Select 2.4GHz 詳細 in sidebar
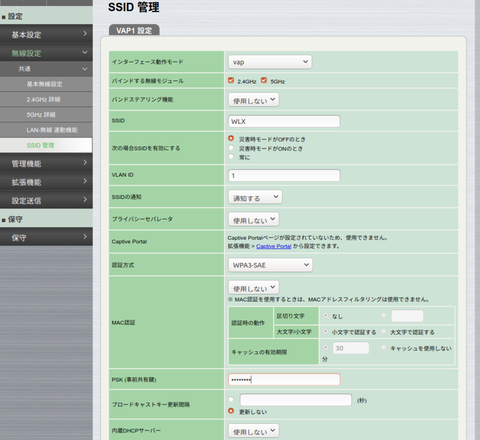 point(46,99)
